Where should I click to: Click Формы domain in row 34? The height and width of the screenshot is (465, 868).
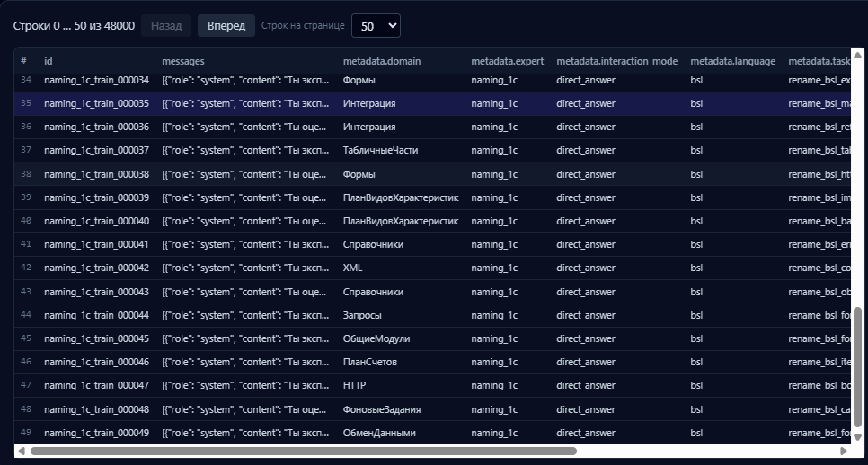[359, 80]
